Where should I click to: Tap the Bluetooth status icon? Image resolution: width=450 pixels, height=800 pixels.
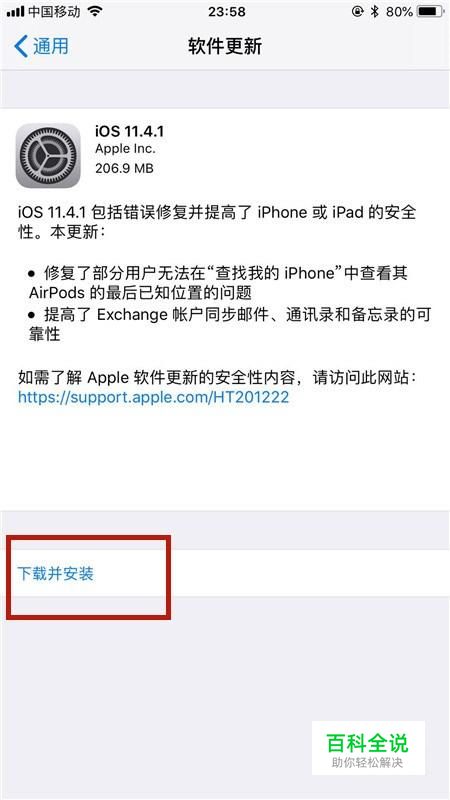point(375,11)
